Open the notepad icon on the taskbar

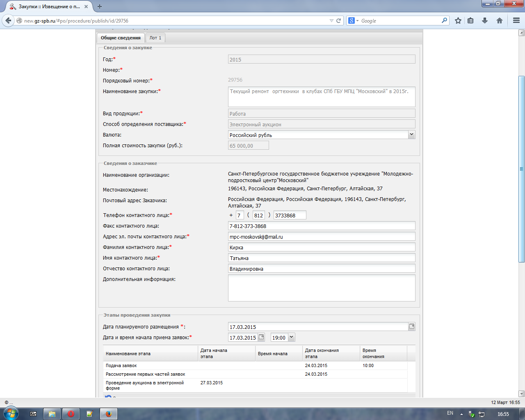click(89, 414)
